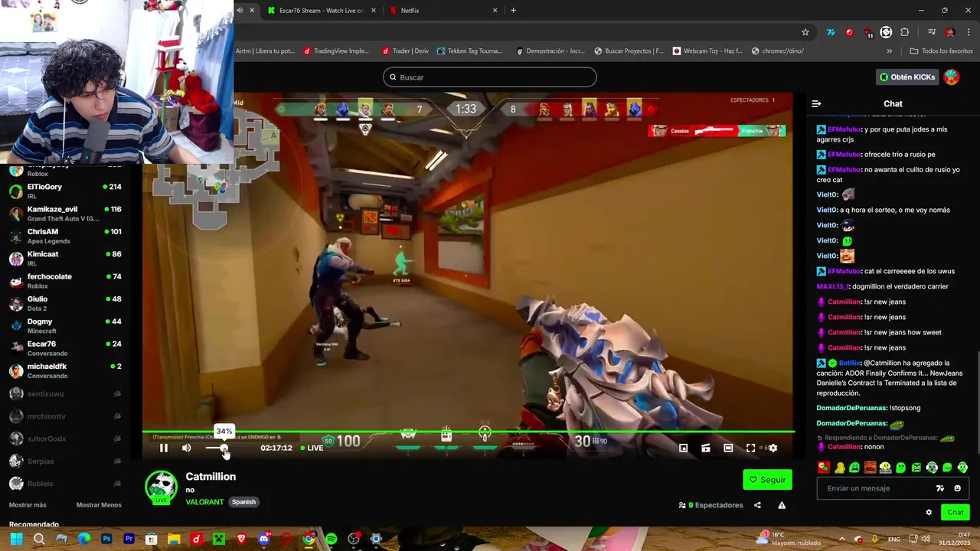
Task: Click the Spanish language tag
Action: [x=243, y=502]
